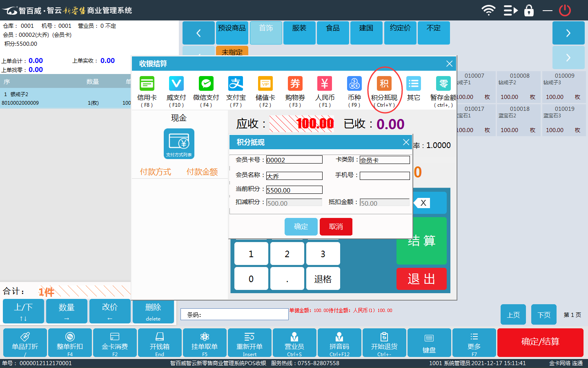Select the 支付宝 Alipay payment icon
588x368 pixels.
pos(236,84)
